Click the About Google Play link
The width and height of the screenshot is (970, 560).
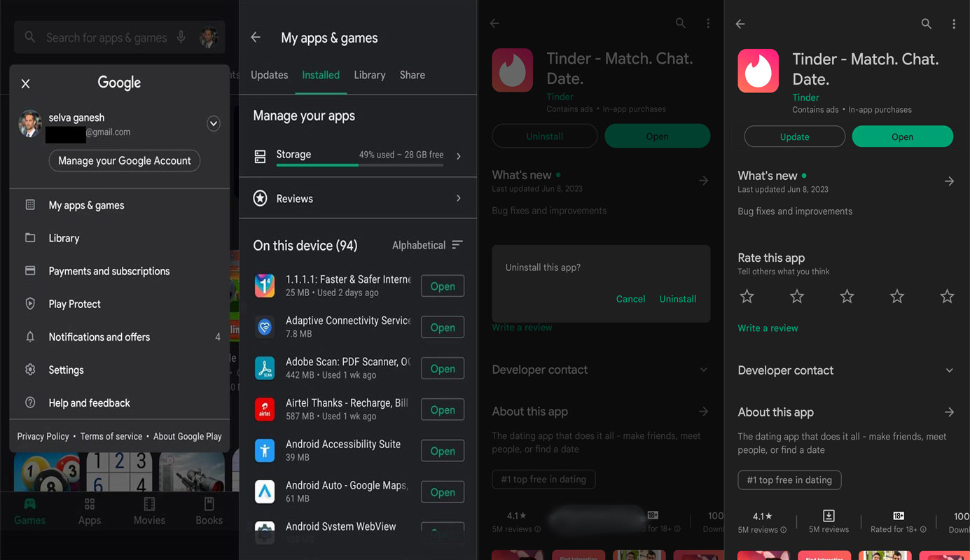(x=188, y=436)
